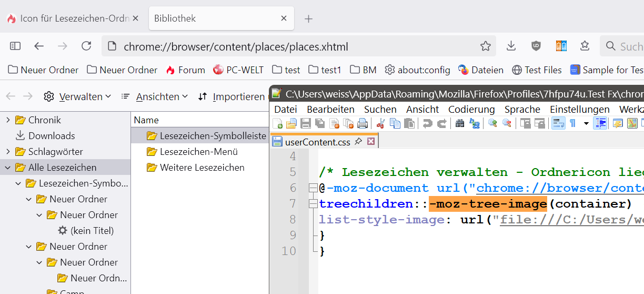Toggle the Firefox sidebar button
Image resolution: width=644 pixels, height=294 pixels.
click(15, 46)
